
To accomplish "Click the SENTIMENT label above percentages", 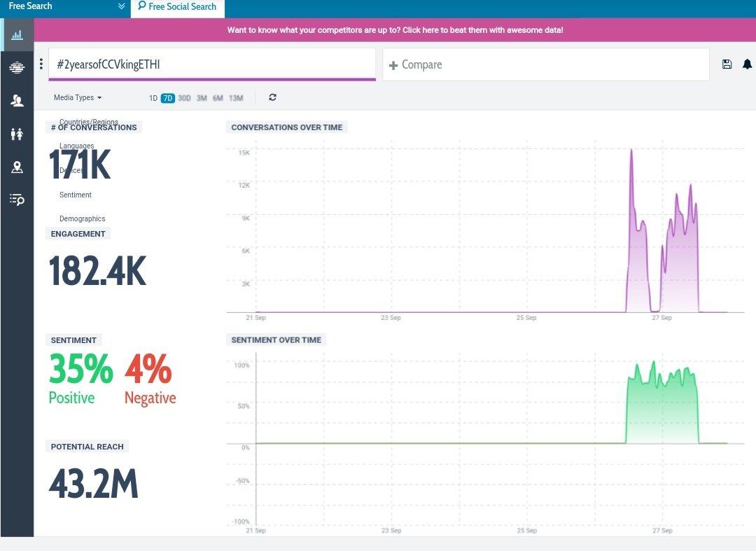I will coord(73,340).
